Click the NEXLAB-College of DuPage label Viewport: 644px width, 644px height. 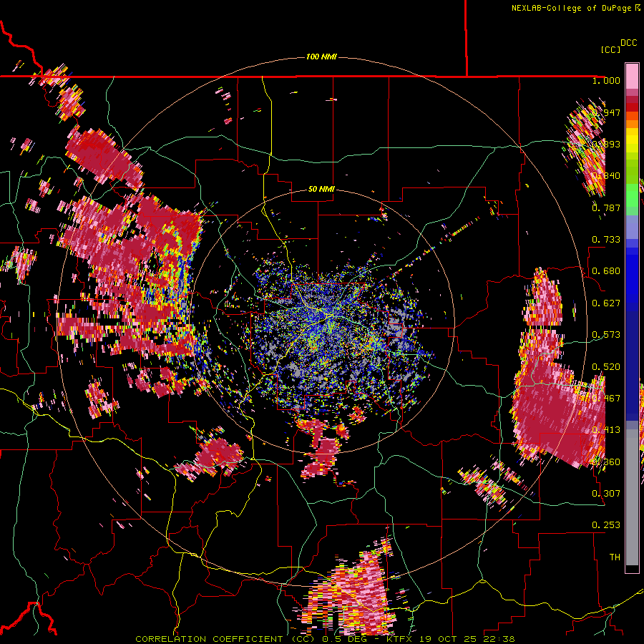pos(575,8)
